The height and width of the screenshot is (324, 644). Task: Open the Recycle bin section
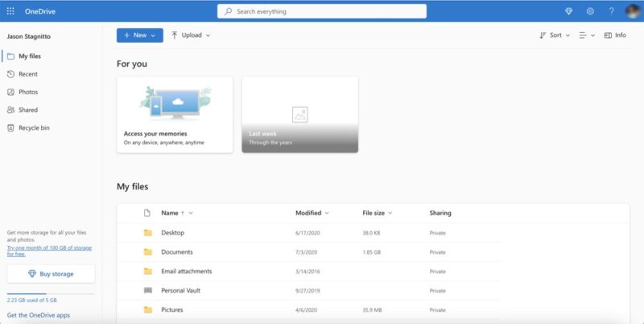pyautogui.click(x=34, y=128)
